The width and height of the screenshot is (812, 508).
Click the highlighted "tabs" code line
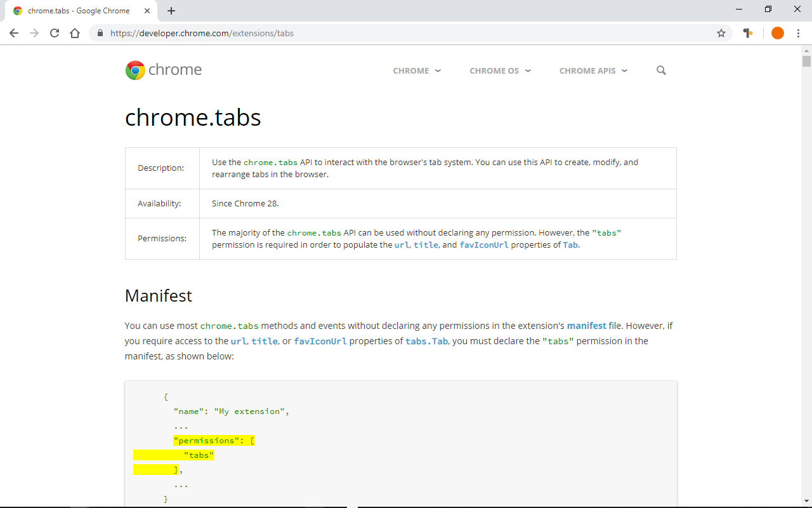[x=173, y=455]
